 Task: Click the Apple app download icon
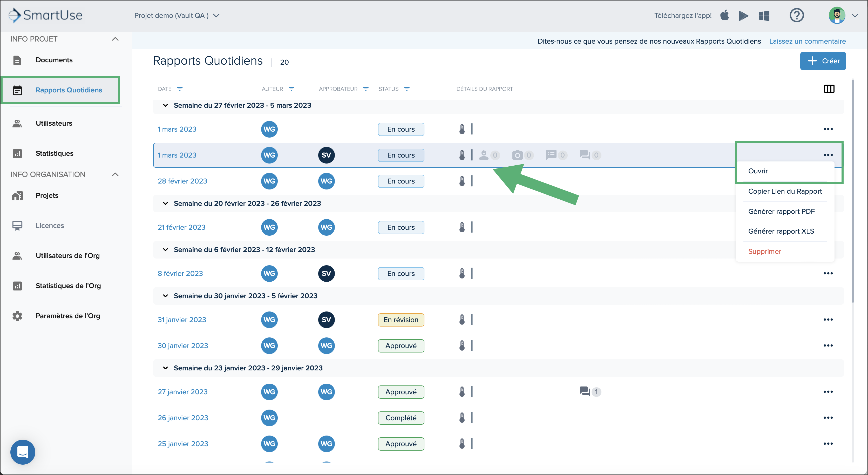coord(724,16)
